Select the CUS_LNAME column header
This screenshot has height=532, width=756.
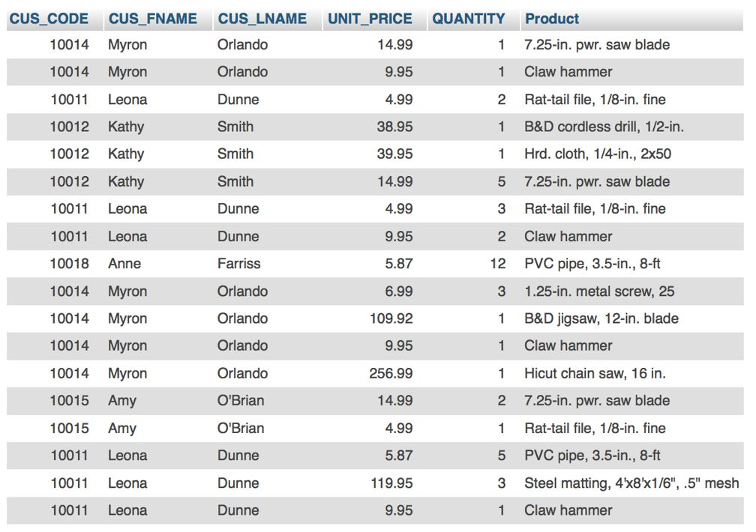point(262,19)
